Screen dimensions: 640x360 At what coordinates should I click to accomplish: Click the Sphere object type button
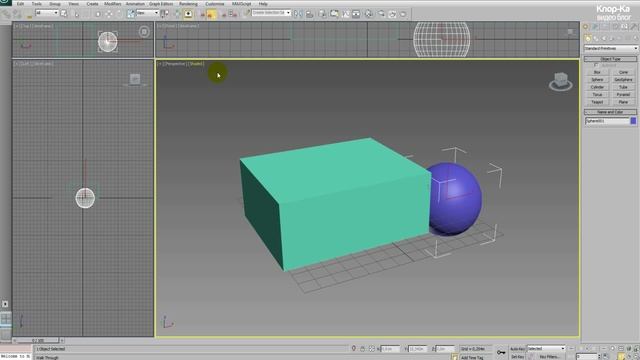pyautogui.click(x=597, y=80)
